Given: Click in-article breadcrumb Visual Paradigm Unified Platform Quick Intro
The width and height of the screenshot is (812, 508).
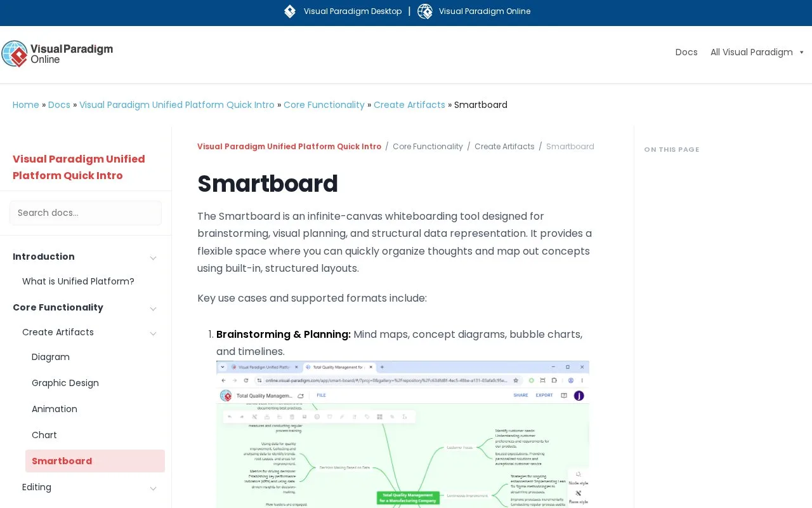Looking at the screenshot, I should point(289,147).
